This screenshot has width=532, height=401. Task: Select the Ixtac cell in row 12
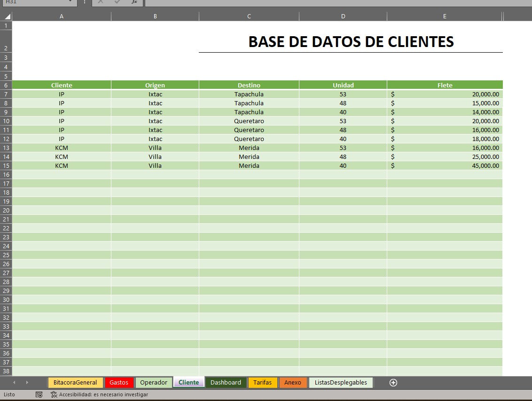(155, 139)
